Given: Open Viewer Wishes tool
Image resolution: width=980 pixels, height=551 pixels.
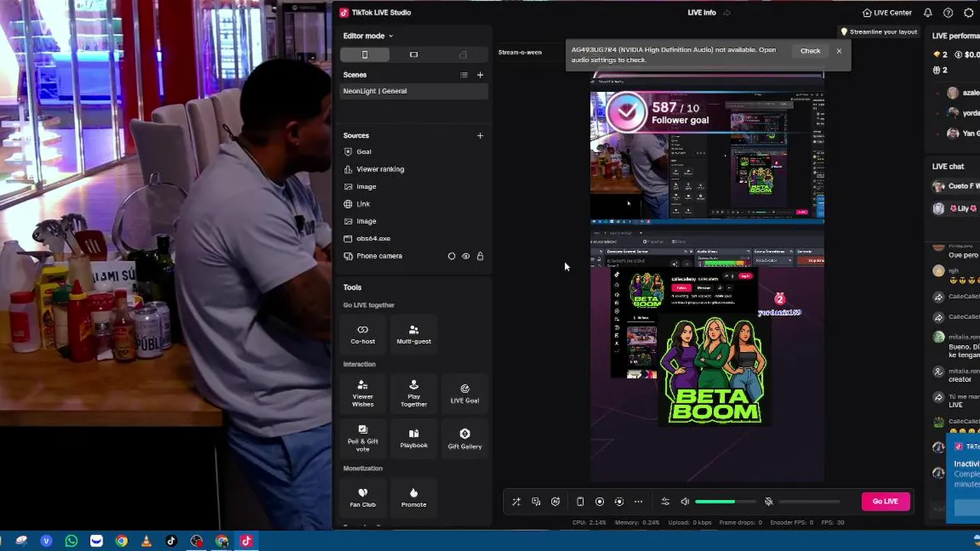Looking at the screenshot, I should [x=363, y=393].
